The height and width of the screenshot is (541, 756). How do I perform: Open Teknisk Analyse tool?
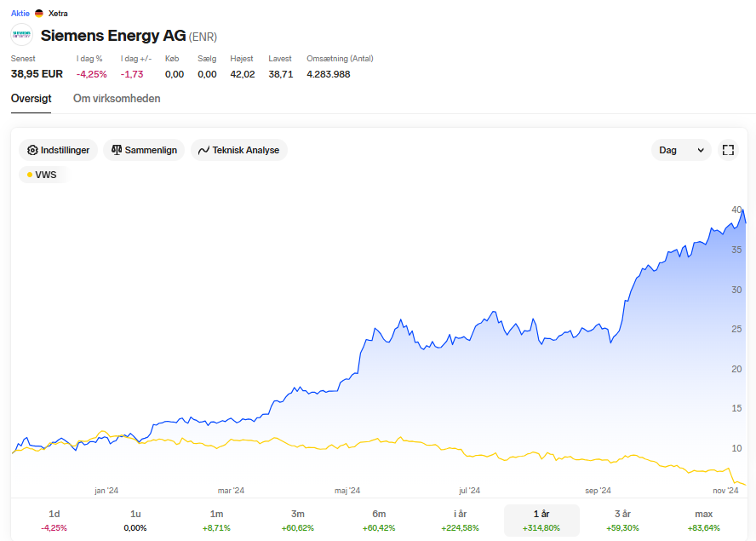click(239, 150)
